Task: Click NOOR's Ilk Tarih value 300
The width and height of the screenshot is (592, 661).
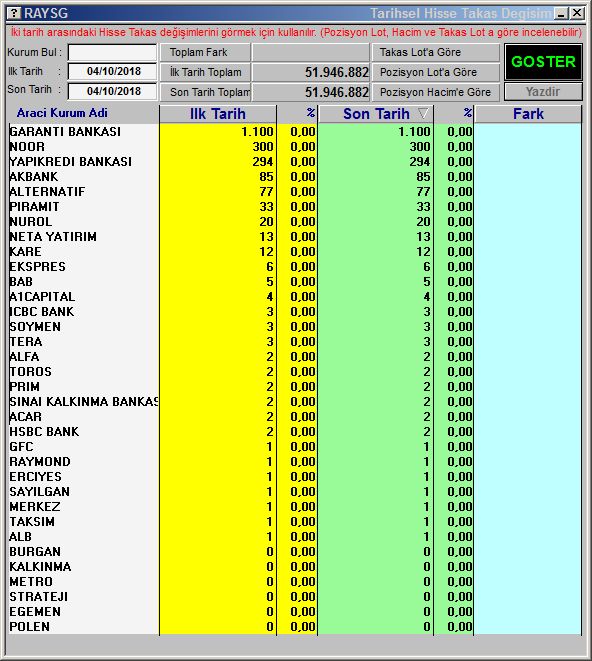Action: click(x=263, y=147)
